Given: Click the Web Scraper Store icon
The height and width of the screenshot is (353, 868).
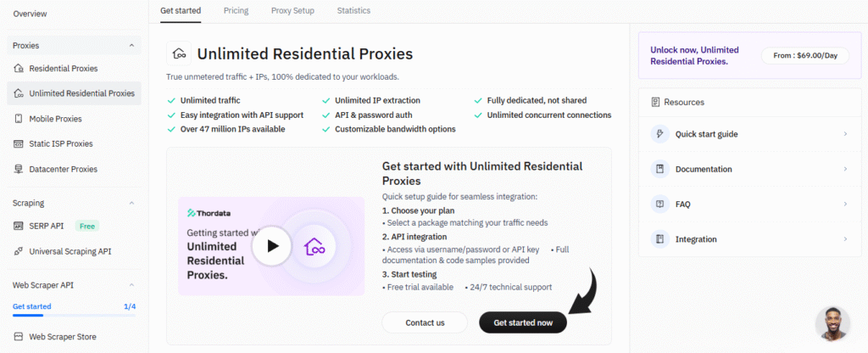Looking at the screenshot, I should [x=19, y=337].
